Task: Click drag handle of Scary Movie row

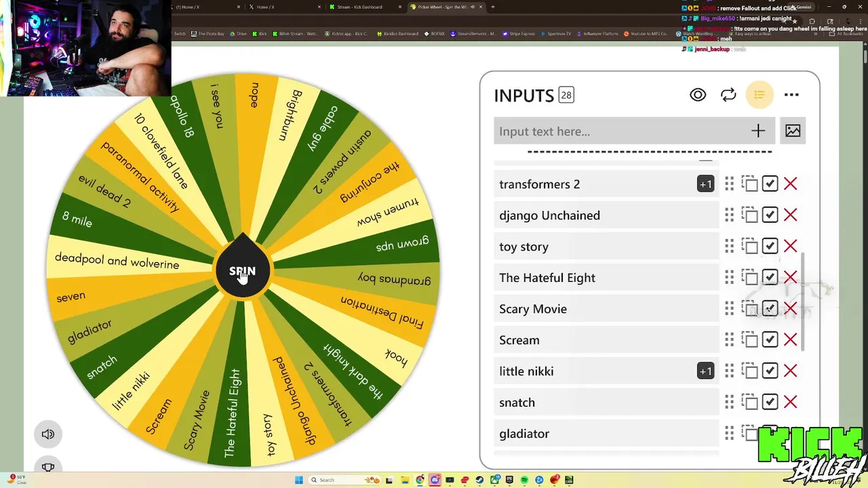Action: pyautogui.click(x=729, y=308)
